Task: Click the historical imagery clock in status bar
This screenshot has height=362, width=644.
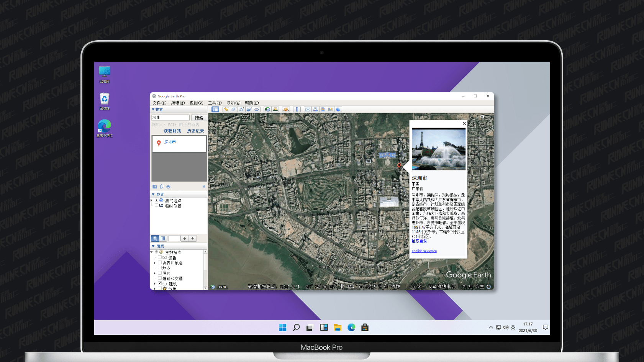Action: coord(213,287)
